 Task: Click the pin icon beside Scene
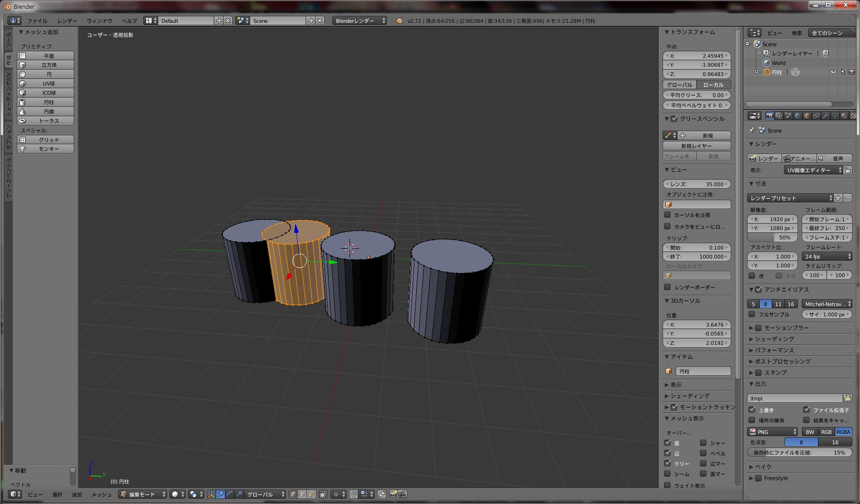751,131
